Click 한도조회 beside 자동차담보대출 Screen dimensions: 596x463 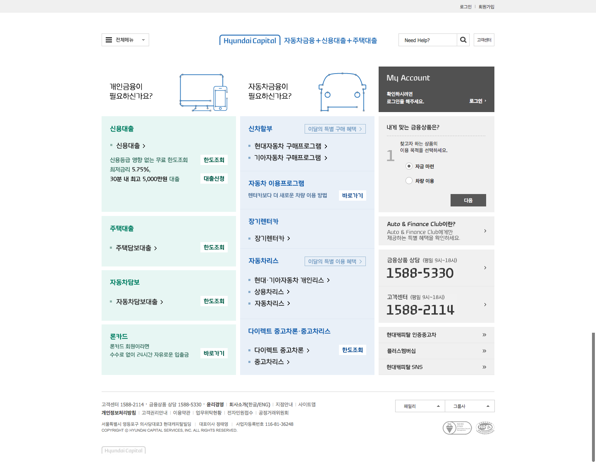pyautogui.click(x=214, y=301)
